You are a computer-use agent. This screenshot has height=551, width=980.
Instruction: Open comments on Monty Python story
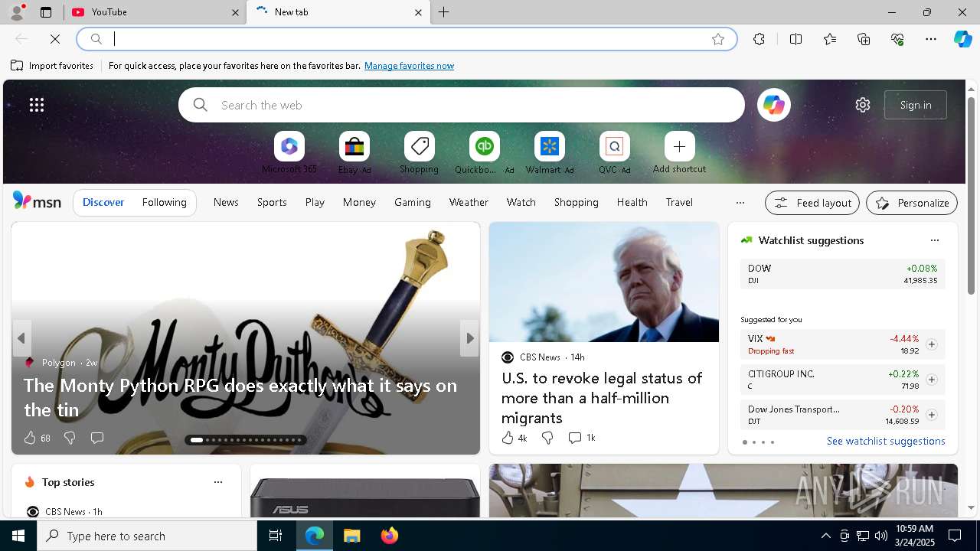click(97, 438)
